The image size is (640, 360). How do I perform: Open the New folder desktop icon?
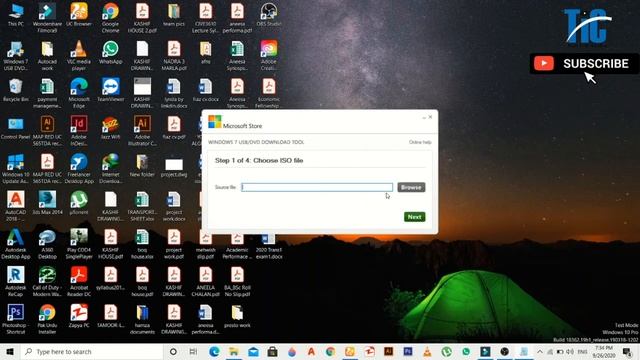(142, 166)
